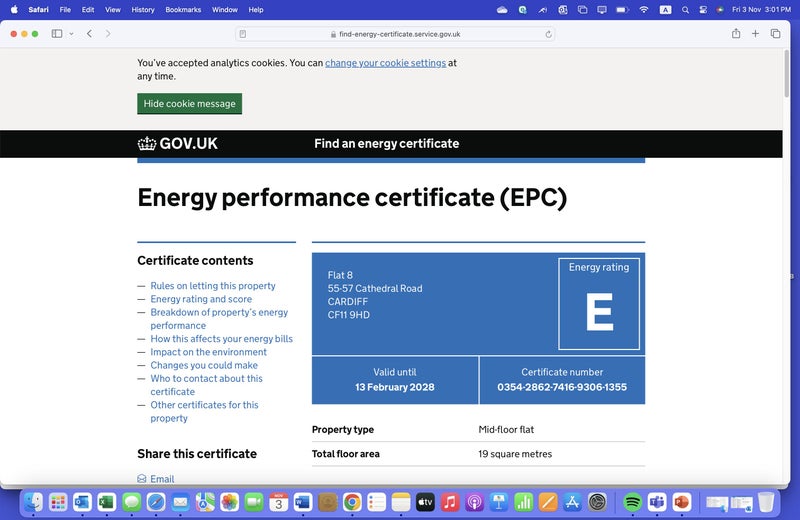The height and width of the screenshot is (520, 800).
Task: Open a new tab with plus icon
Action: coord(756,33)
